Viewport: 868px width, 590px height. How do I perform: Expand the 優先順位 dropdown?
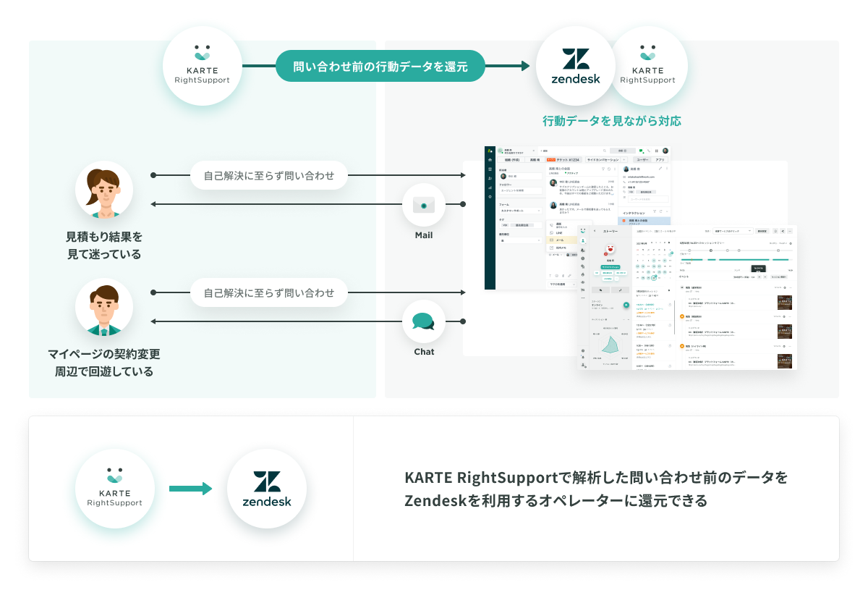(x=520, y=240)
